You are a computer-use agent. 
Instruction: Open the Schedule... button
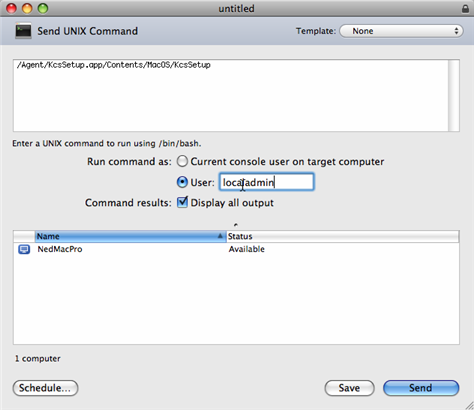pyautogui.click(x=45, y=388)
